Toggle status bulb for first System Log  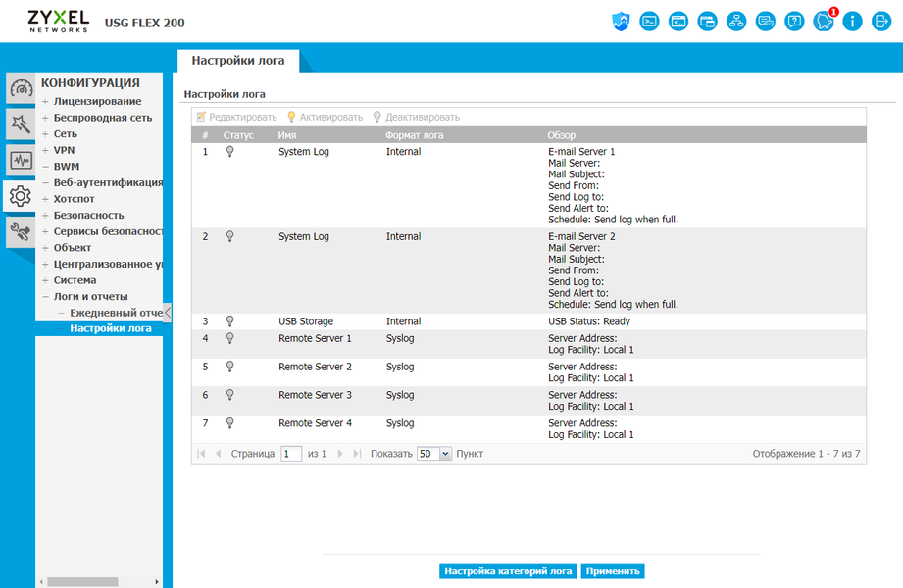[x=229, y=152]
